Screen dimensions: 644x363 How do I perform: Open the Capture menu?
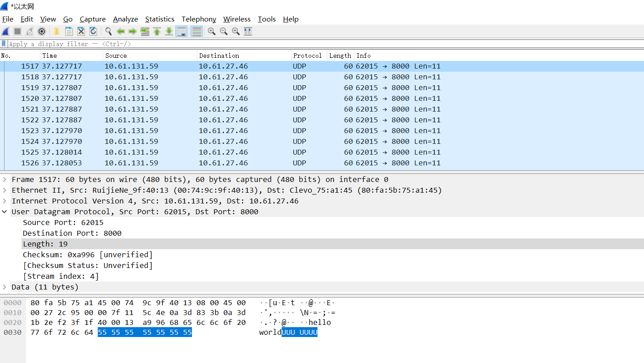[93, 19]
